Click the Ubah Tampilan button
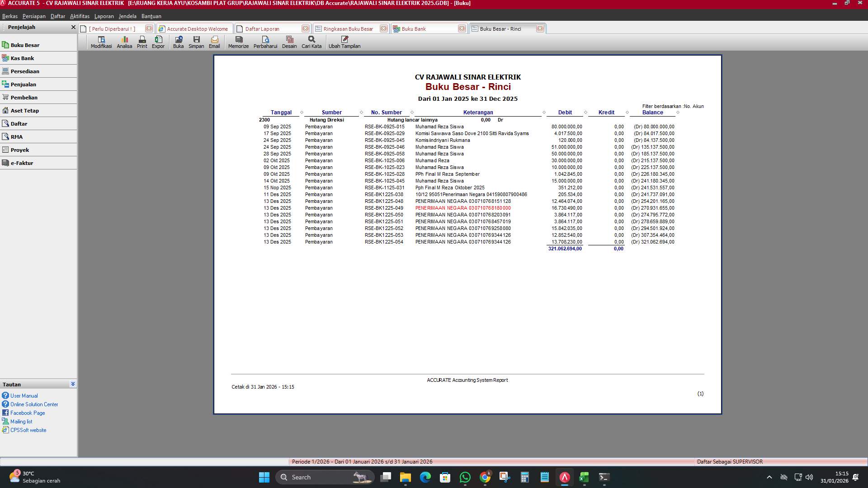This screenshot has width=868, height=488. click(345, 42)
